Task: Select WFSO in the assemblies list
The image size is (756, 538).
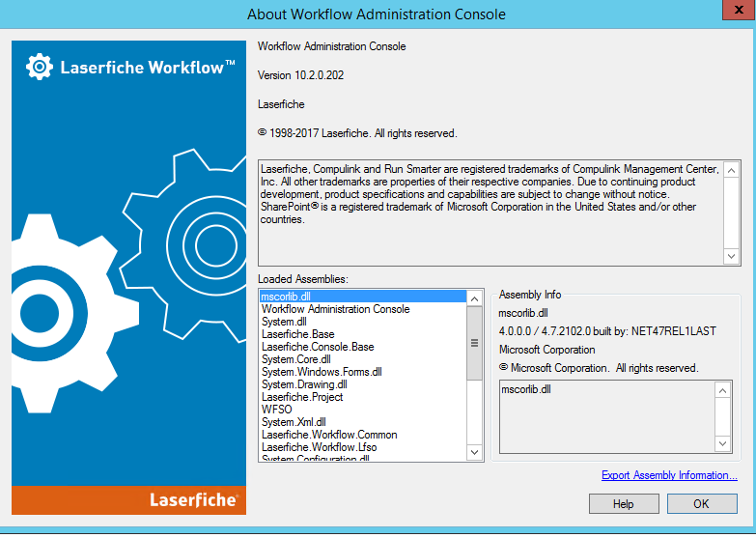Action: pyautogui.click(x=363, y=410)
